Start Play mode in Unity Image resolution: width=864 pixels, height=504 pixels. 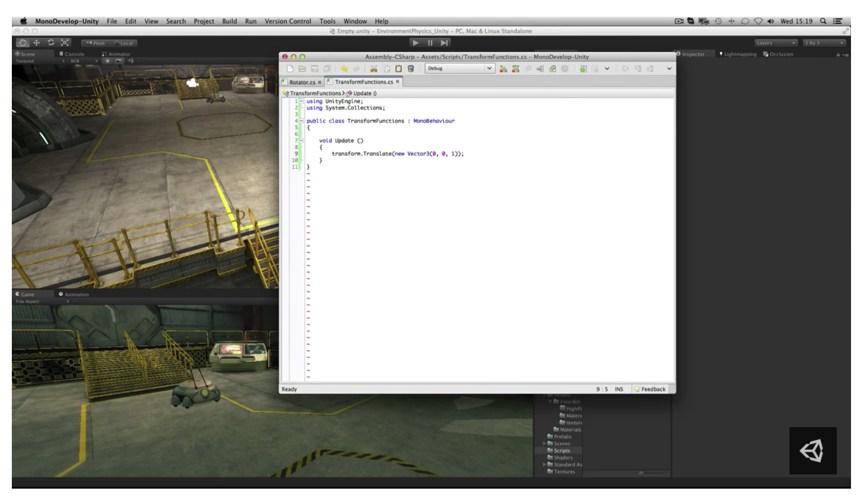pyautogui.click(x=415, y=43)
